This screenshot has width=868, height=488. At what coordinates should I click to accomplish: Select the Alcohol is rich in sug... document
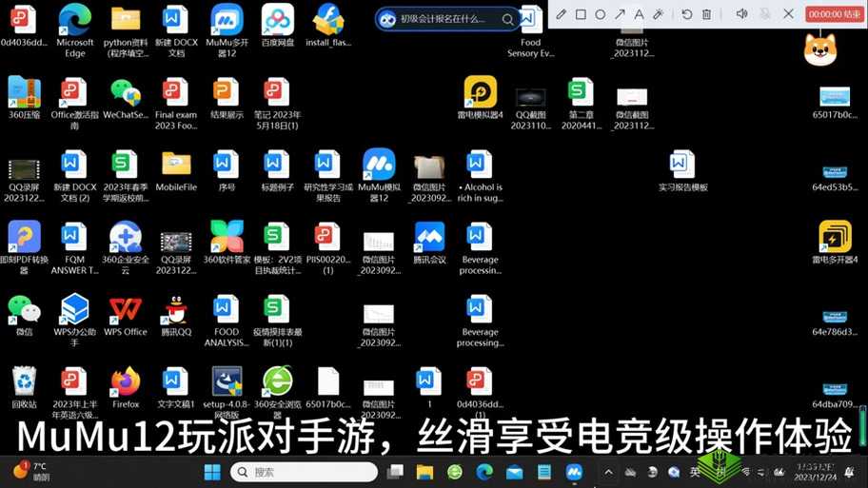point(480,176)
